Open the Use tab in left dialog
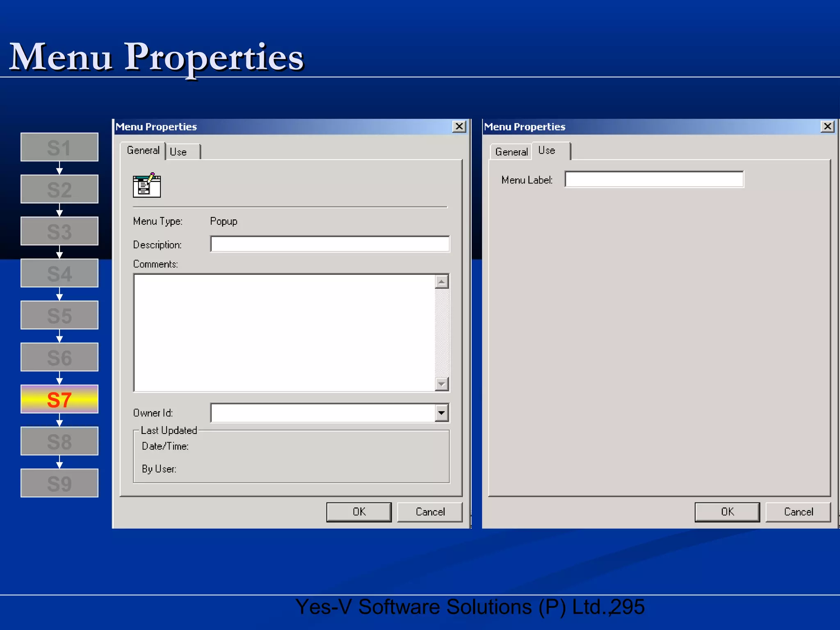The height and width of the screenshot is (630, 840). (x=183, y=152)
